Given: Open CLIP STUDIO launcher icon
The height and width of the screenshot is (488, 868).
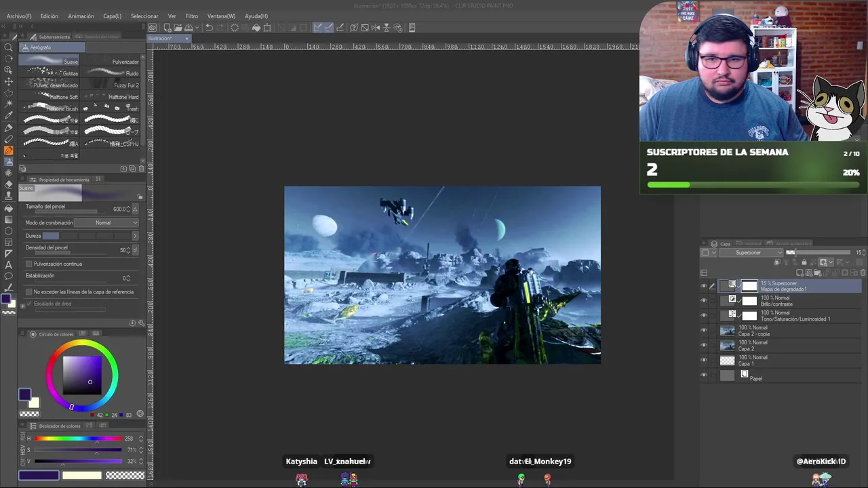Looking at the screenshot, I should (153, 28).
